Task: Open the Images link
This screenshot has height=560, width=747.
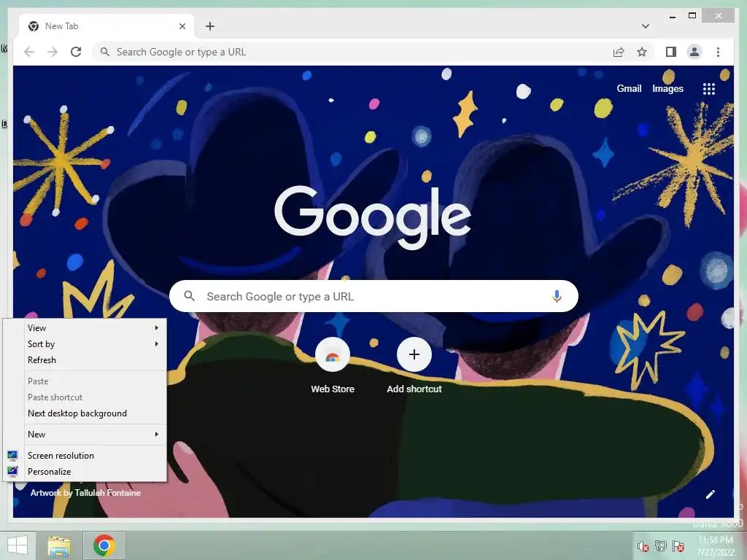Action: pyautogui.click(x=667, y=88)
